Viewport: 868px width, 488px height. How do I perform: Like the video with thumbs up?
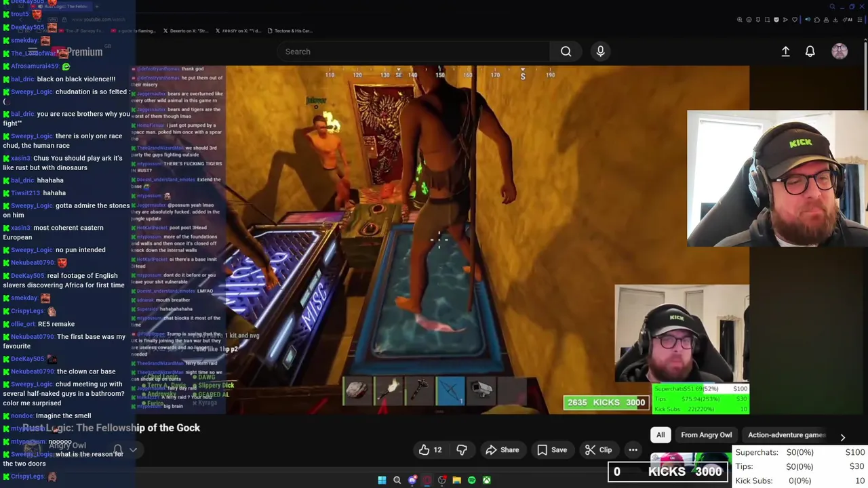coord(431,450)
